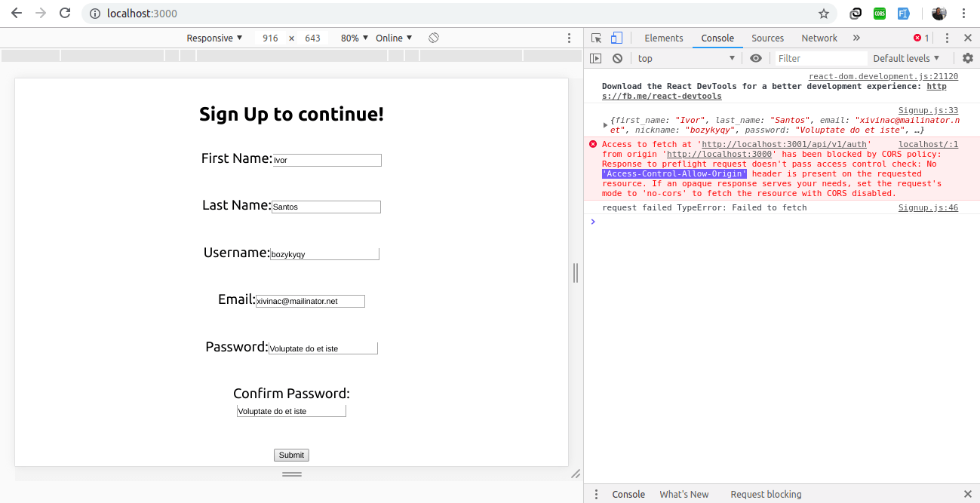Switch to the Network tab

click(x=819, y=38)
